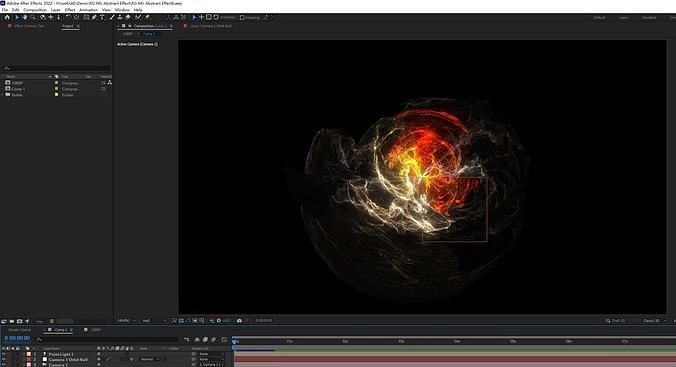
Task: Click the graph editor icon in timeline
Action: coord(224,339)
